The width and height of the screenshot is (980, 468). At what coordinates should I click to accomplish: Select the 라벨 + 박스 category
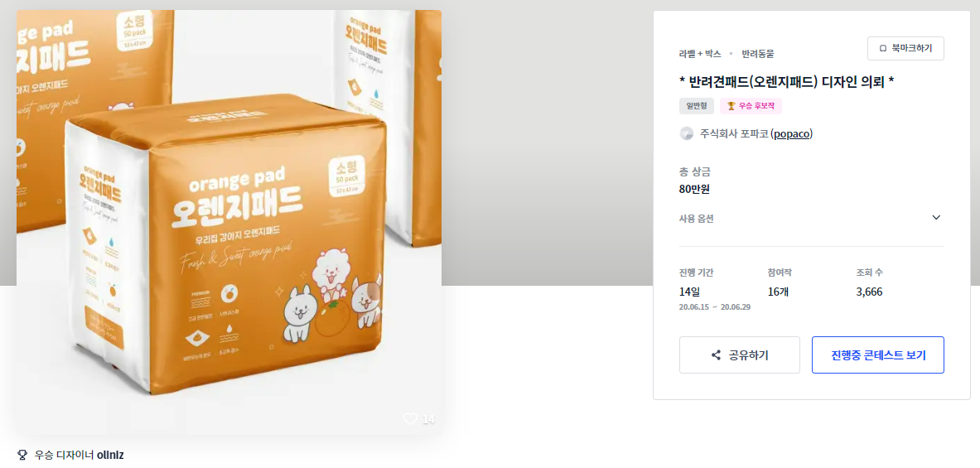700,54
